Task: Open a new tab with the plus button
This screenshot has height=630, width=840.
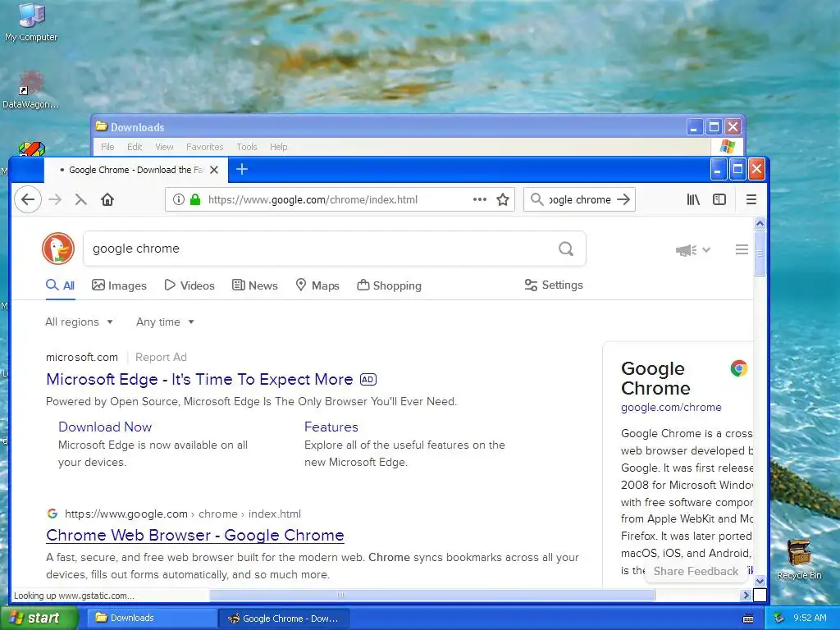Action: point(242,169)
